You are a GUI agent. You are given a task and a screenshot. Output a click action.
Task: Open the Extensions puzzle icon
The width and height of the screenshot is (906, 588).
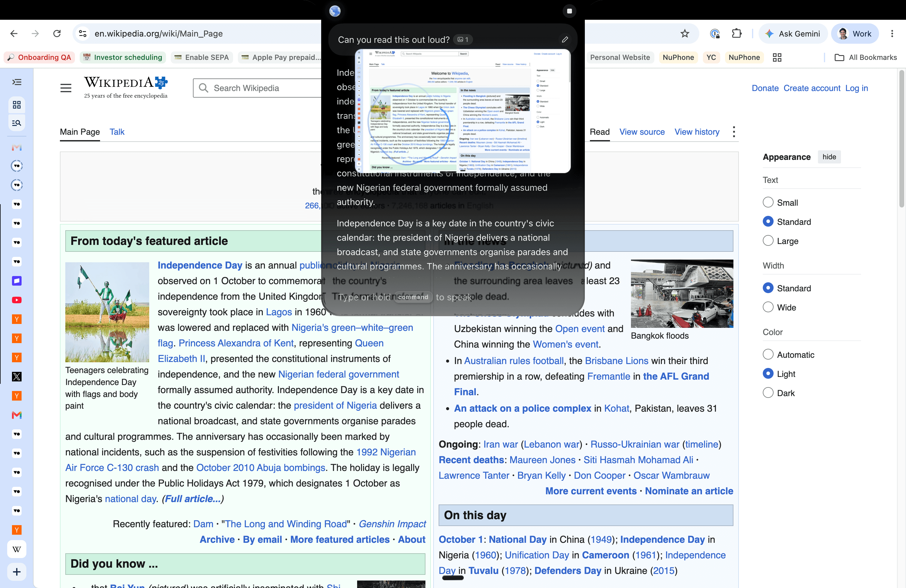click(x=737, y=34)
